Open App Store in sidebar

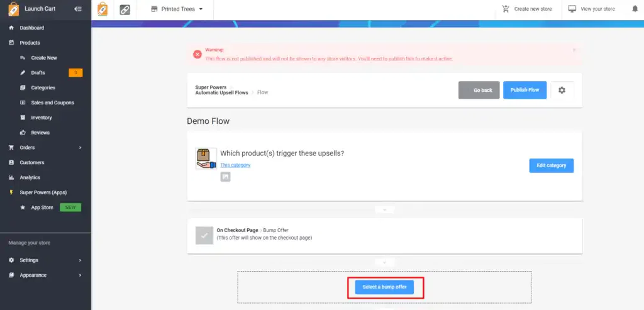42,208
